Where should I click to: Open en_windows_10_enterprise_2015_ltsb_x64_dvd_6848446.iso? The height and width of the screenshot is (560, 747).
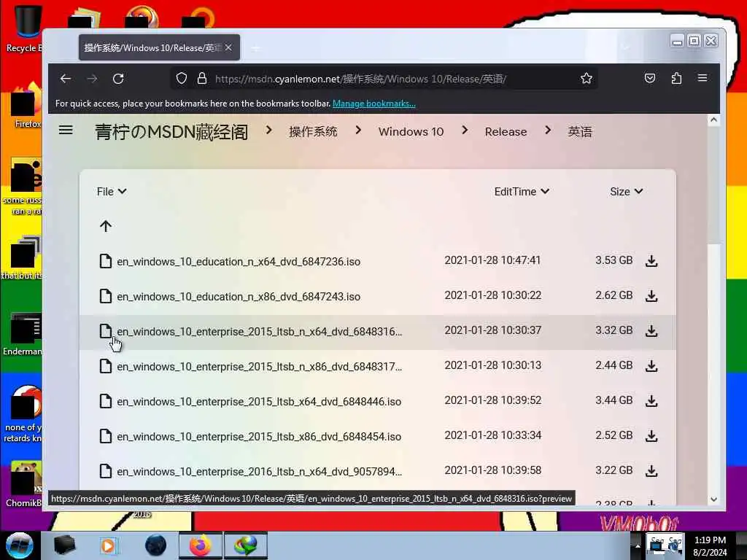tap(259, 402)
